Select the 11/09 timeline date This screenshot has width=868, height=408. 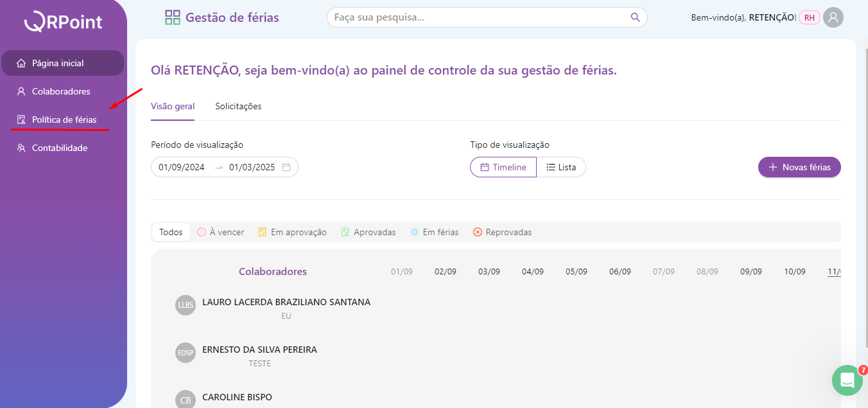coord(834,271)
